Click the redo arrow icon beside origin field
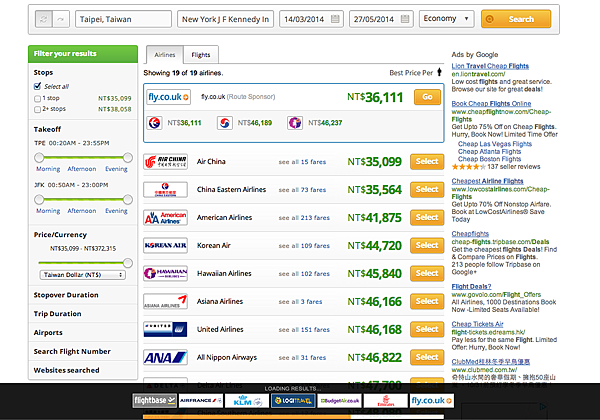 pyautogui.click(x=61, y=19)
